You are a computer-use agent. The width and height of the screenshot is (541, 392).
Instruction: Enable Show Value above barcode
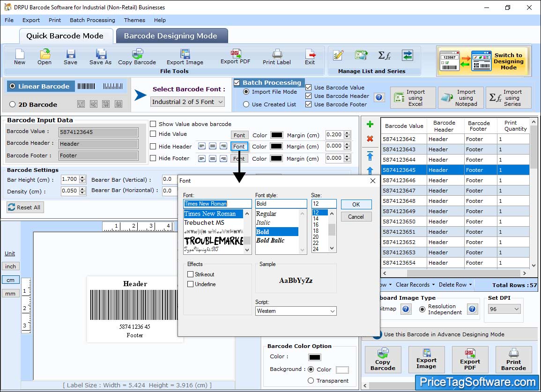[x=153, y=124]
